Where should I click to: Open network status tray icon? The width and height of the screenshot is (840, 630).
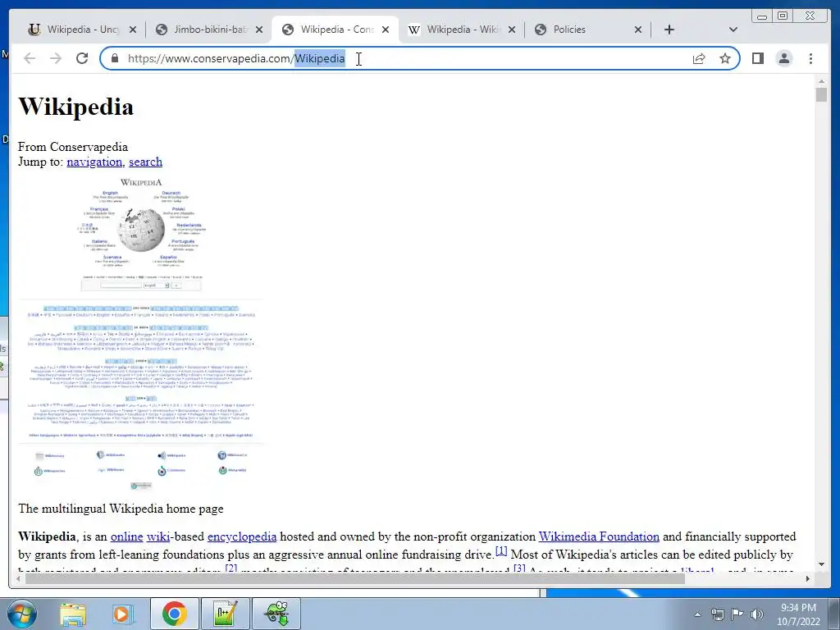pos(717,614)
